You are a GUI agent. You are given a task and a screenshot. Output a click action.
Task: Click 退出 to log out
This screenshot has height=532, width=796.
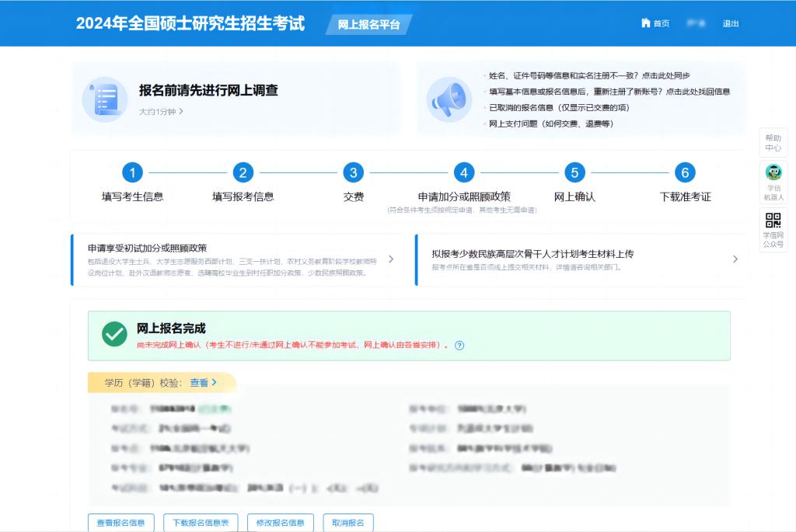click(x=731, y=24)
